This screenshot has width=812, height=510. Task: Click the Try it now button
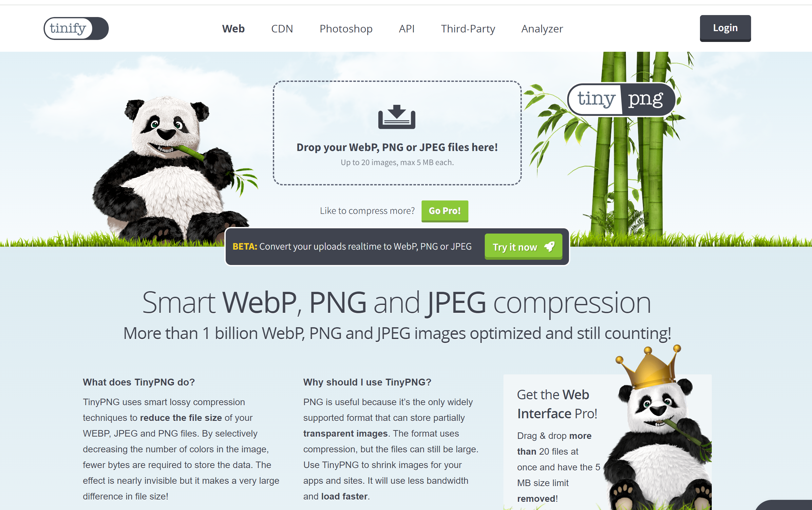523,247
